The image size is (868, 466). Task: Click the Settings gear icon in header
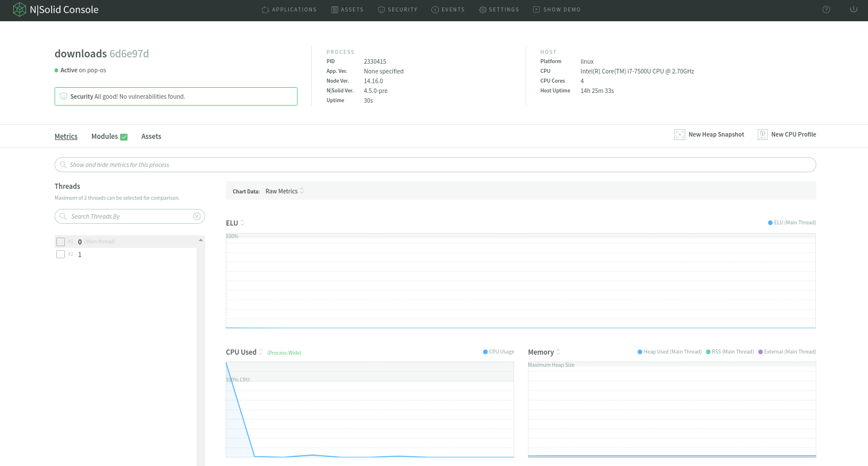(483, 10)
